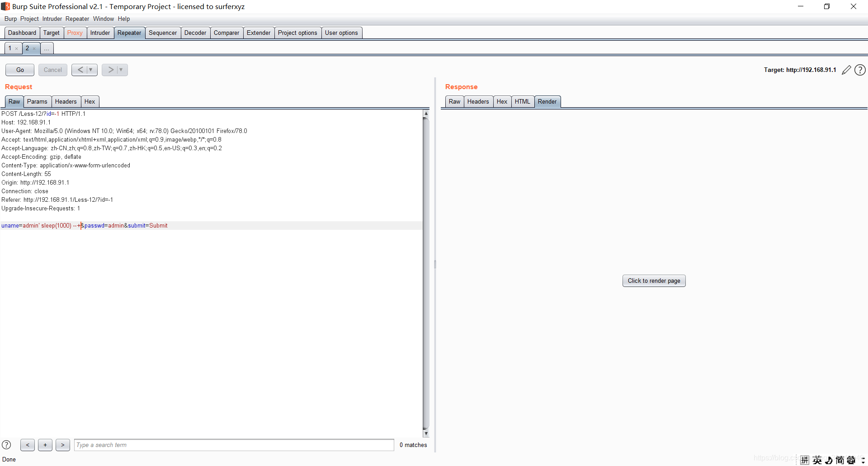Switch to the Decoder tab

point(195,33)
